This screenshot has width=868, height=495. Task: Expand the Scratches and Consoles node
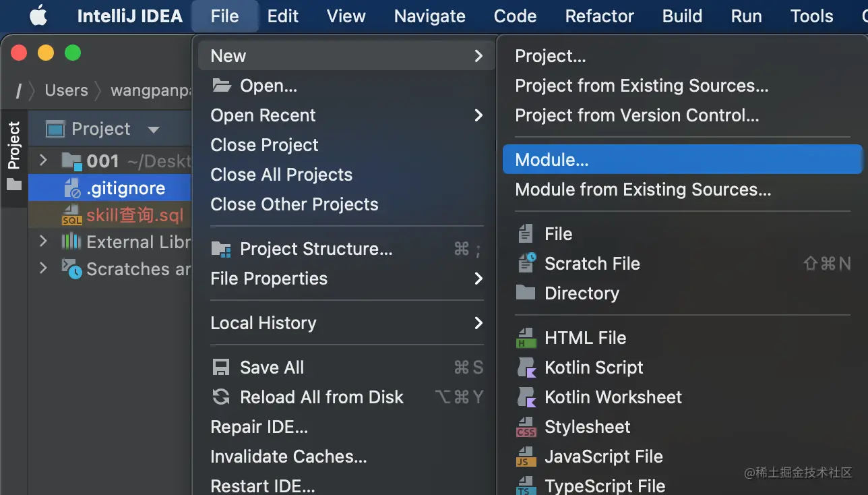(44, 268)
